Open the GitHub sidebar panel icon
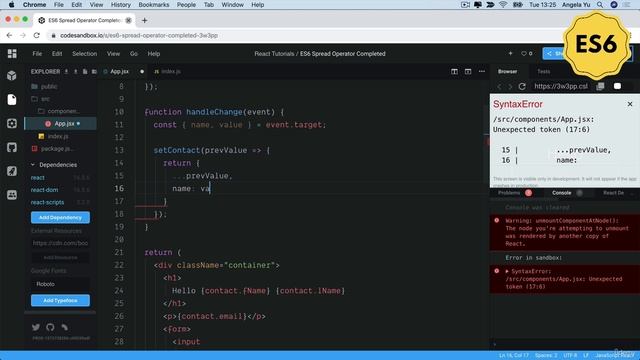 click(12, 147)
